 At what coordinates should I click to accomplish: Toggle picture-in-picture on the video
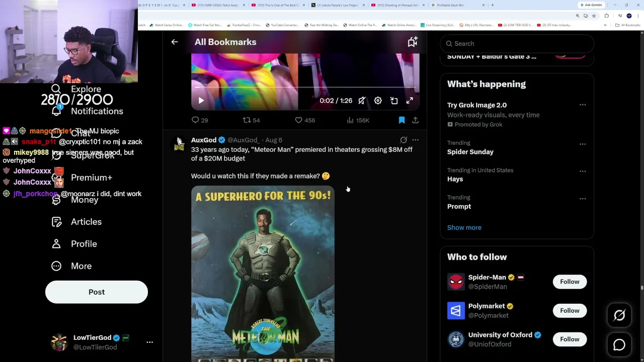[394, 101]
